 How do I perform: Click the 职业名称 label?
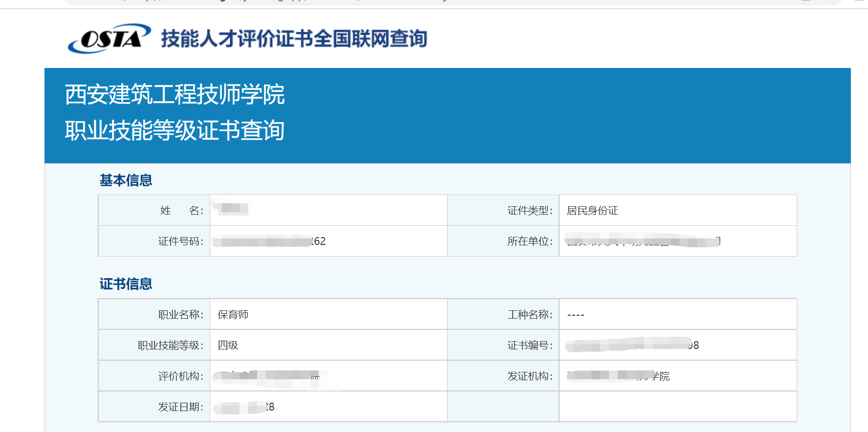pyautogui.click(x=180, y=315)
